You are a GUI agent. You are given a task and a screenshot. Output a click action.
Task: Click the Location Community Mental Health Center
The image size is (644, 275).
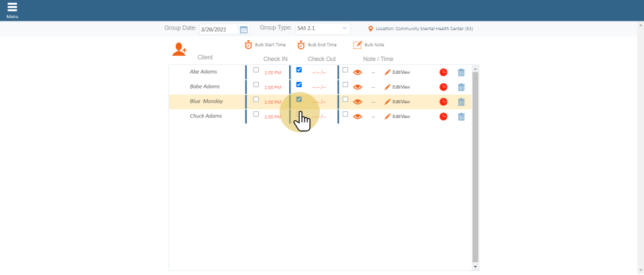pos(424,29)
